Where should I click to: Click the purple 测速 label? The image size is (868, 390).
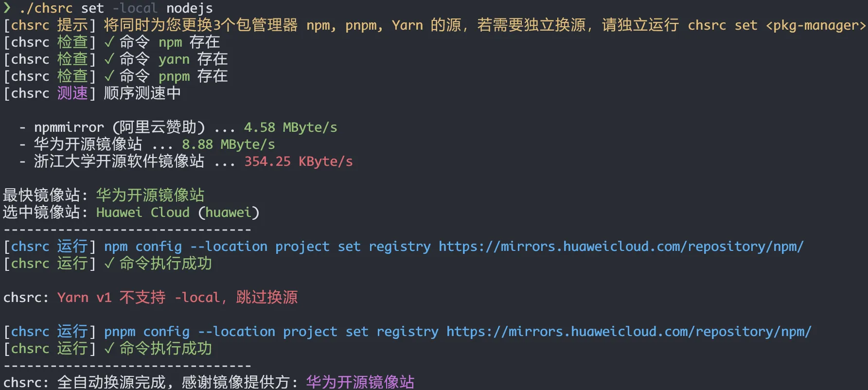(72, 93)
